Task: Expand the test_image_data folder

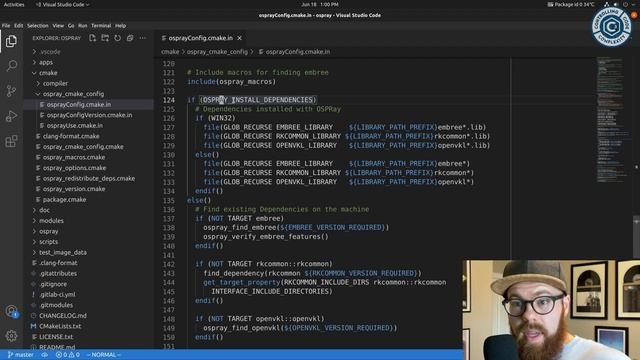Action: point(89,252)
